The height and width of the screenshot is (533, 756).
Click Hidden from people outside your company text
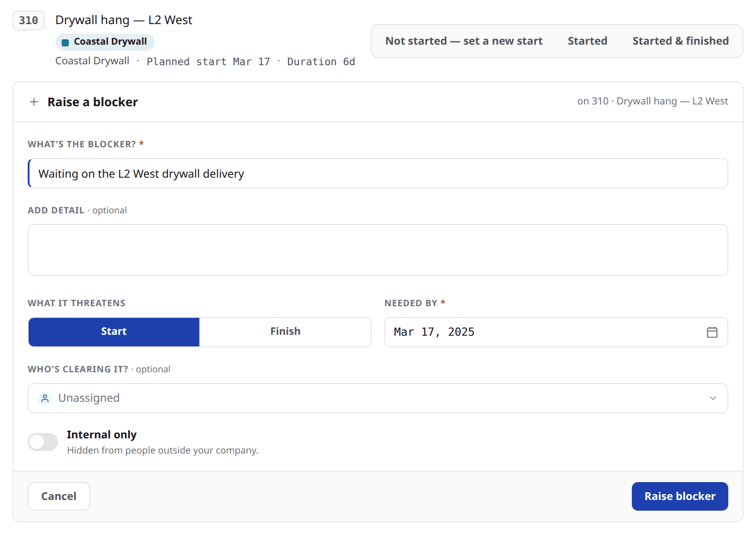click(163, 450)
